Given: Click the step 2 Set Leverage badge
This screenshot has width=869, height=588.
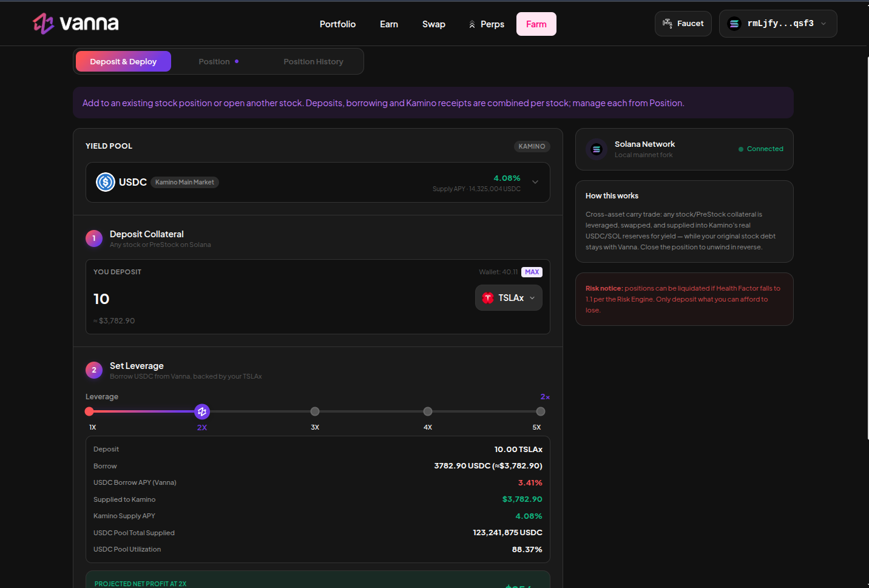Looking at the screenshot, I should 94,370.
